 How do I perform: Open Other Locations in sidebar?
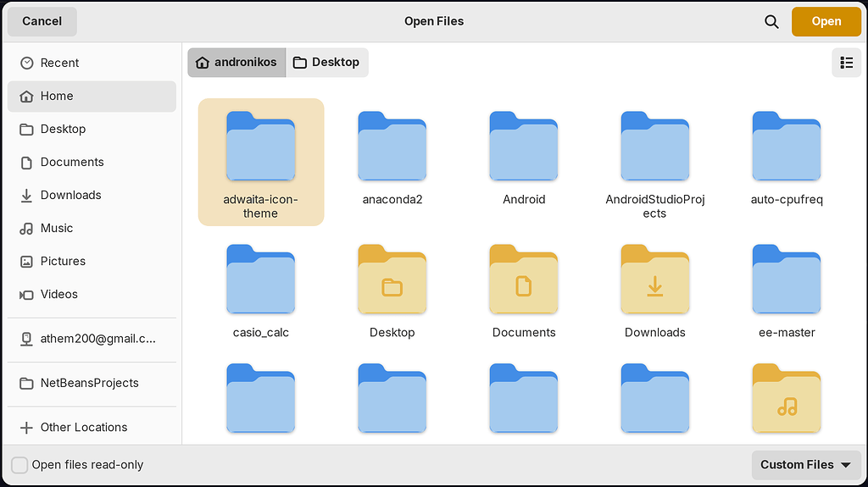(x=92, y=427)
